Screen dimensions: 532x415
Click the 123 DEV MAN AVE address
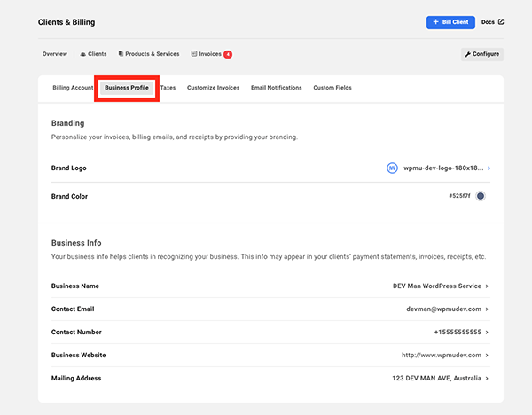(x=436, y=379)
